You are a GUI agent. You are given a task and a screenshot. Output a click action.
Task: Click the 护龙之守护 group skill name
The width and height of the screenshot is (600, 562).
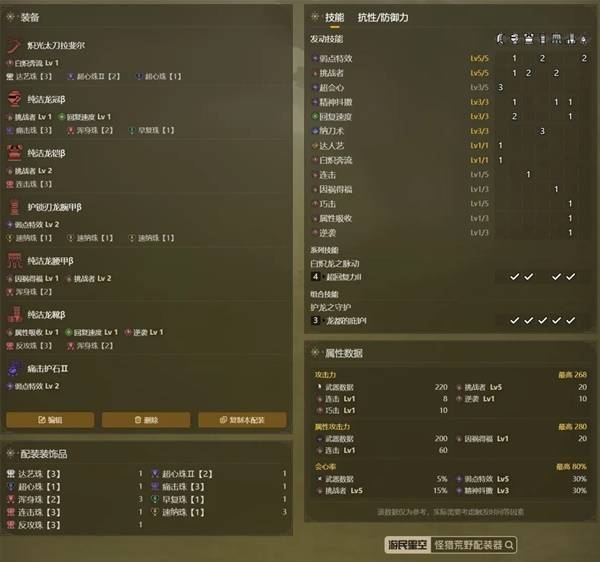pyautogui.click(x=331, y=307)
